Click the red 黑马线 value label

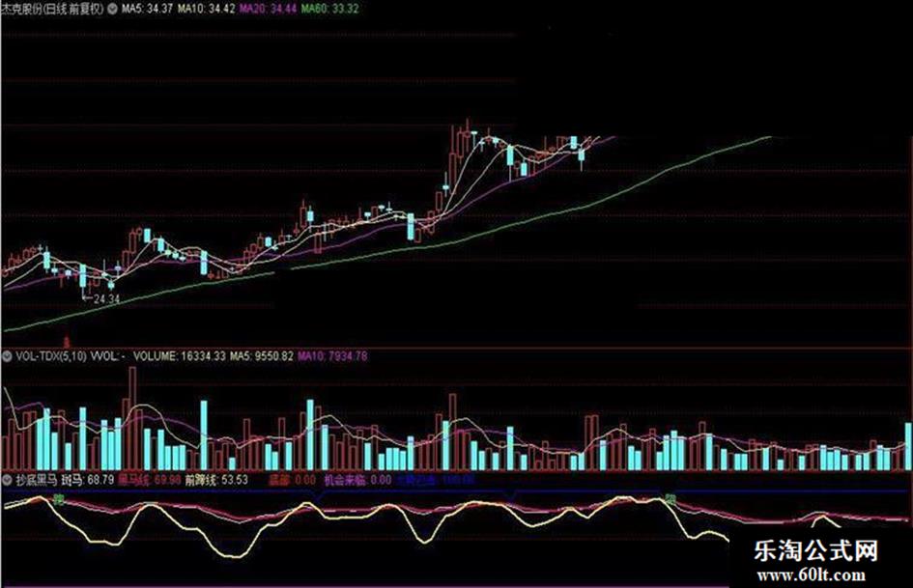[150, 480]
